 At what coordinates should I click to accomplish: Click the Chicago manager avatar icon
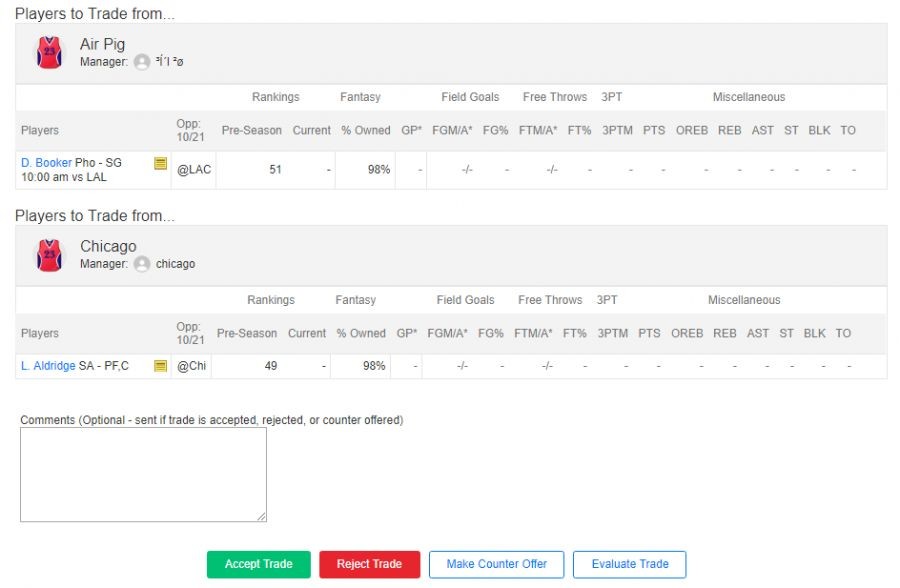pyautogui.click(x=142, y=264)
